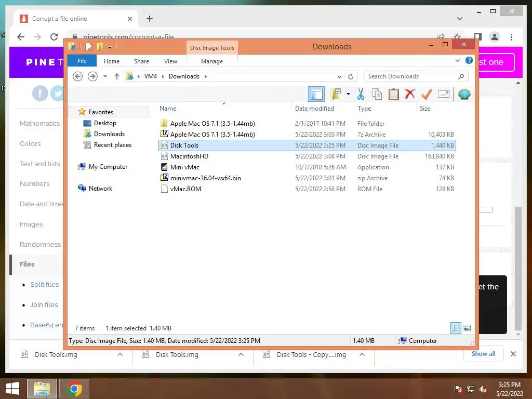Screen dimensions: 532x399
Task: Open Chrome's three-dot menu
Action: click(511, 37)
